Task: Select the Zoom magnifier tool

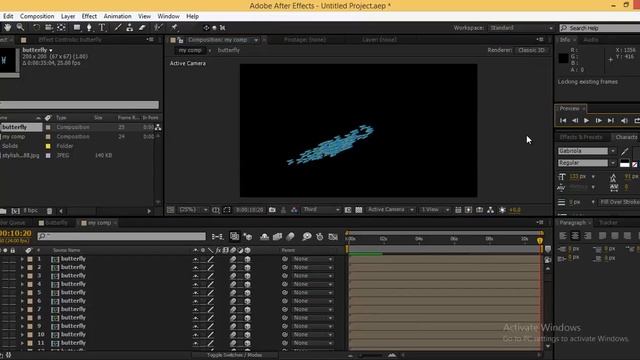Action: (x=20, y=27)
